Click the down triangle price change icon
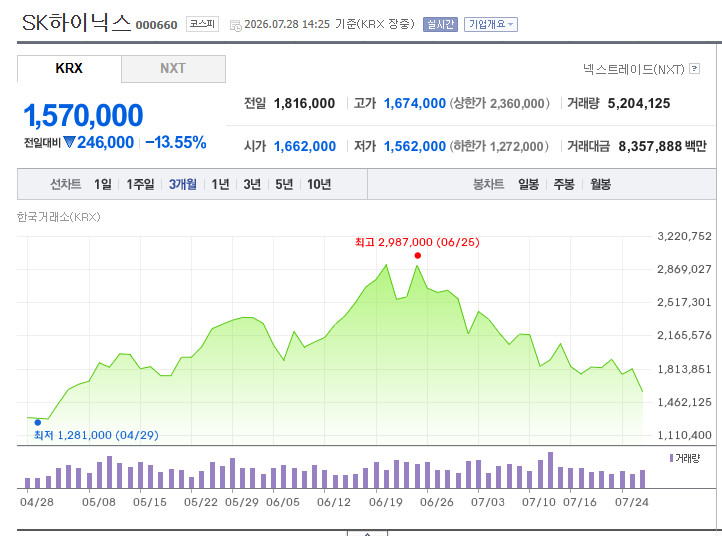 point(69,142)
